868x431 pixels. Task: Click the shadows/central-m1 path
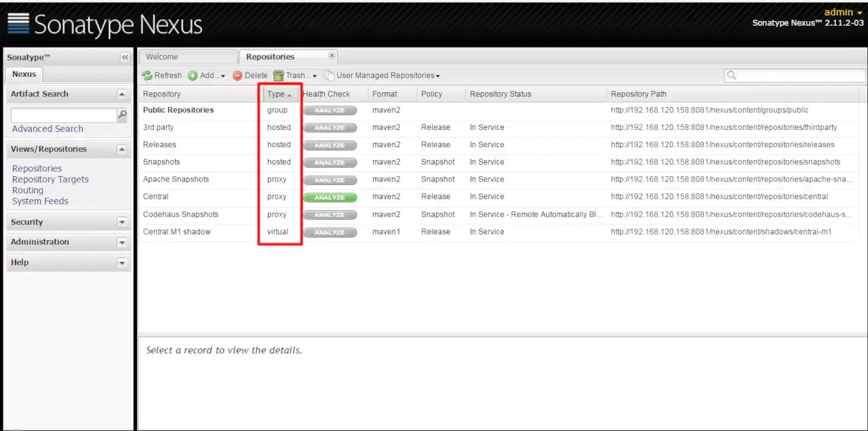pyautogui.click(x=721, y=232)
